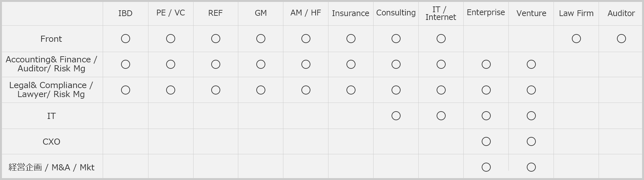Screen dimensions: 644x180
Task: Click the Front circle under Law Firm
Action: 576,39
